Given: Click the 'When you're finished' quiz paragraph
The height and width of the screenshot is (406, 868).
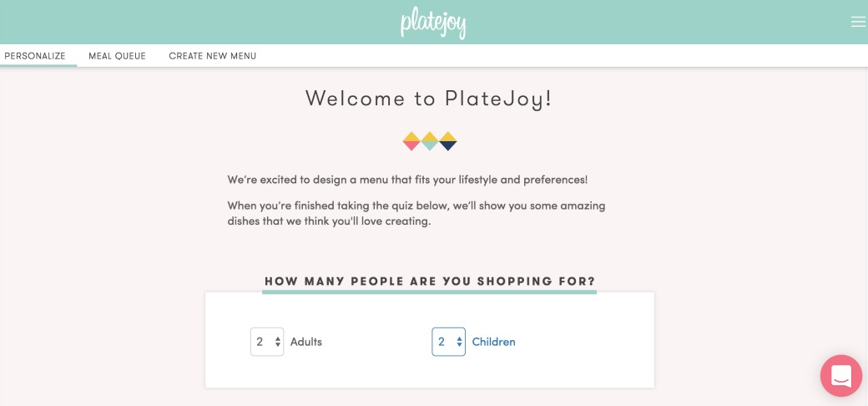Looking at the screenshot, I should [416, 214].
